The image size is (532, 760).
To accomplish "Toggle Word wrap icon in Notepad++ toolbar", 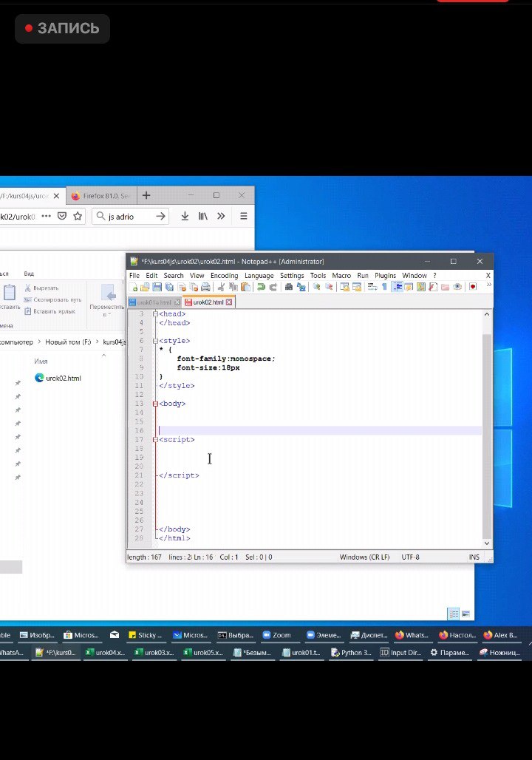I will point(372,287).
